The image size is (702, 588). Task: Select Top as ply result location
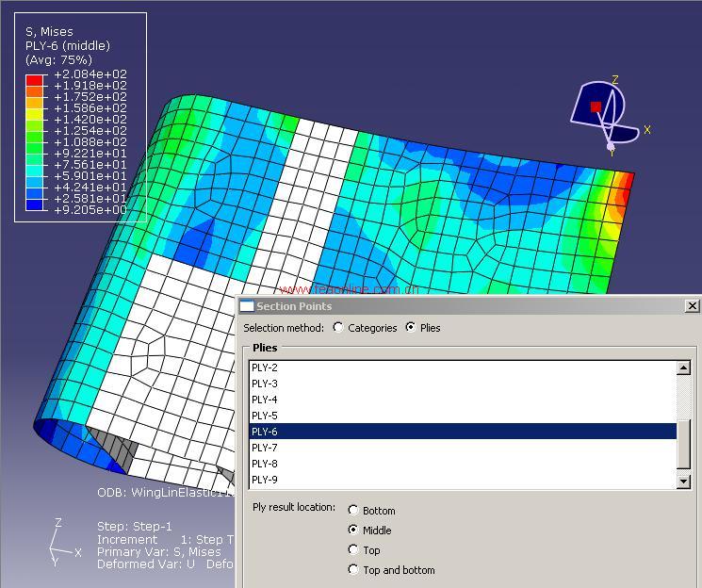pyautogui.click(x=353, y=550)
